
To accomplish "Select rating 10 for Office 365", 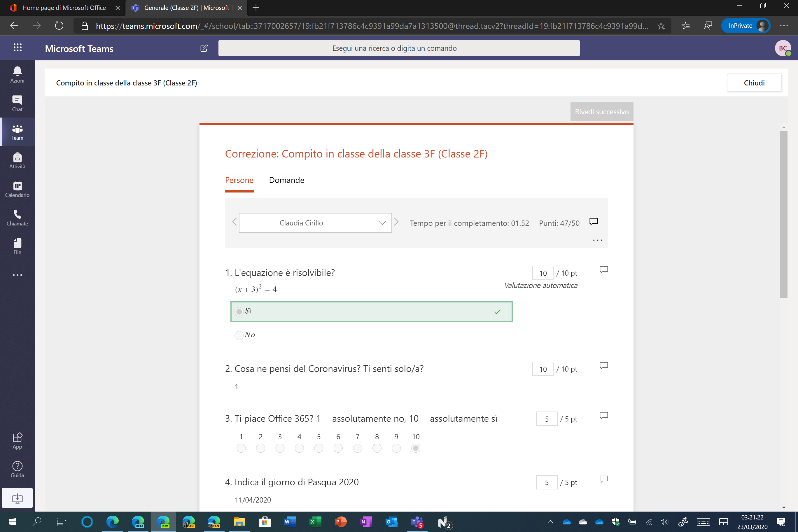I will [x=416, y=448].
